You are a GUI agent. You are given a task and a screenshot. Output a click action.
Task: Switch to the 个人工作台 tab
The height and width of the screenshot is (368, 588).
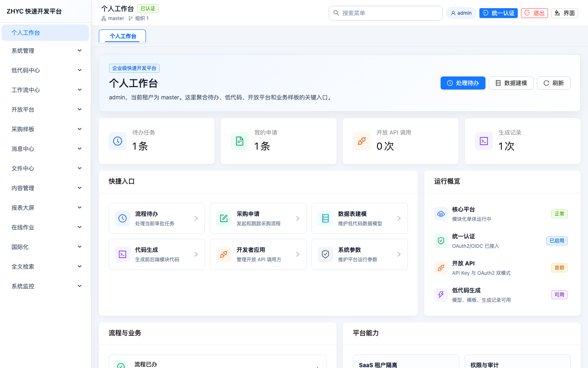coord(122,36)
